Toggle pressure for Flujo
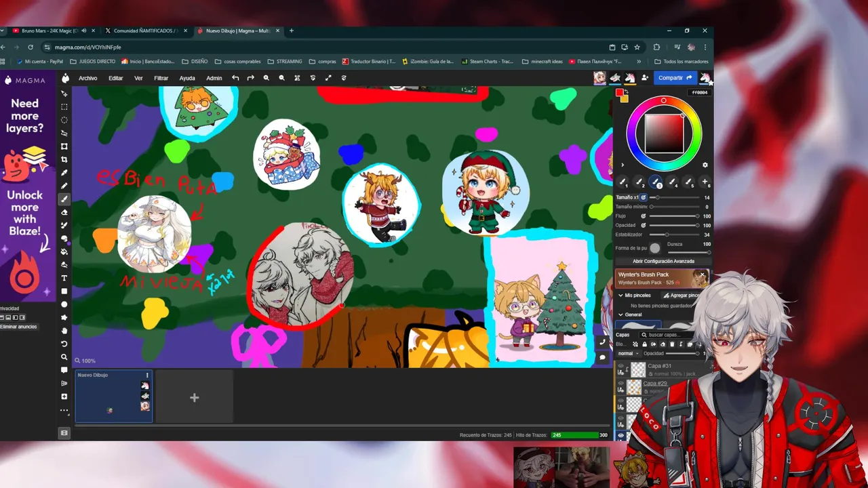 pyautogui.click(x=644, y=216)
